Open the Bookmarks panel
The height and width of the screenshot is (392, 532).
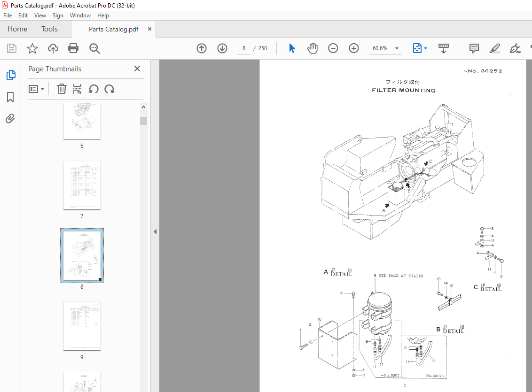pos(10,97)
